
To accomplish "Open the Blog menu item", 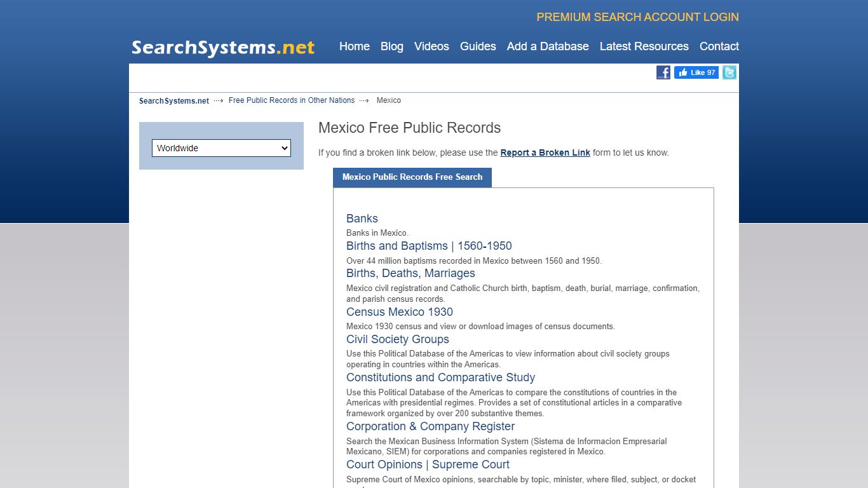I will [x=392, y=46].
